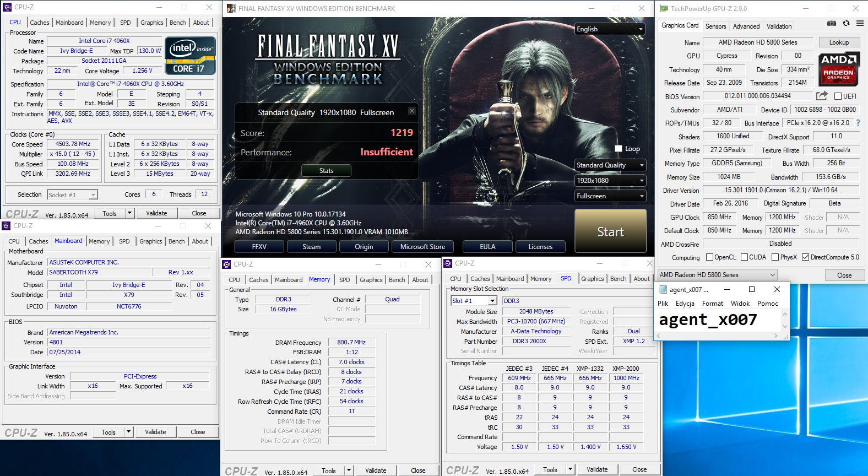Click Notepad scrollbar up arrow
The width and height of the screenshot is (868, 476).
(x=785, y=313)
